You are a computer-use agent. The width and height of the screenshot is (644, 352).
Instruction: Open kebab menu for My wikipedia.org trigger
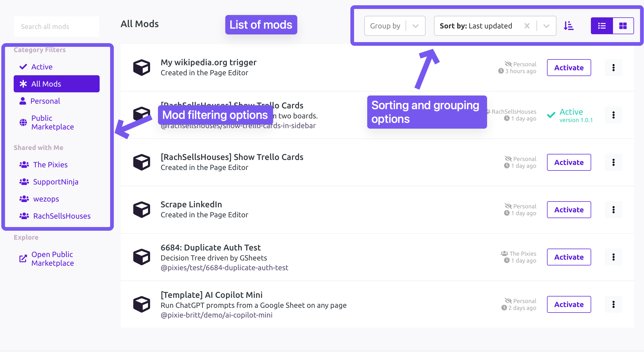tap(613, 68)
